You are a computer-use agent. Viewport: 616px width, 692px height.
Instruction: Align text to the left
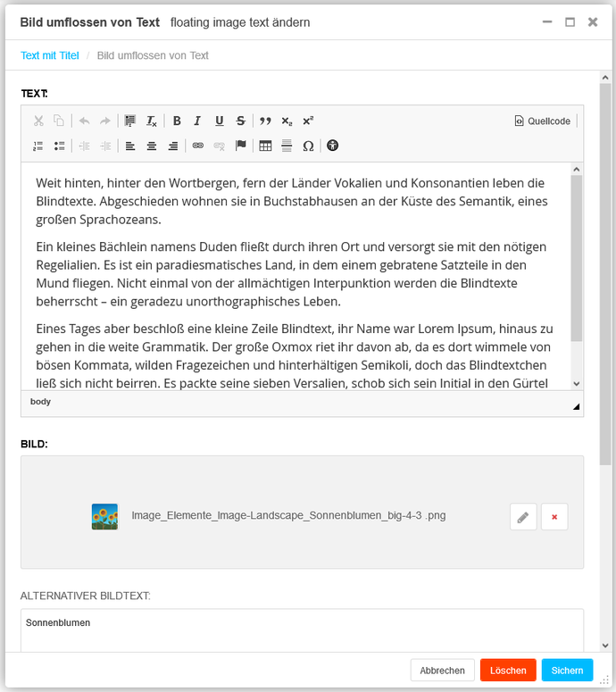click(x=130, y=146)
